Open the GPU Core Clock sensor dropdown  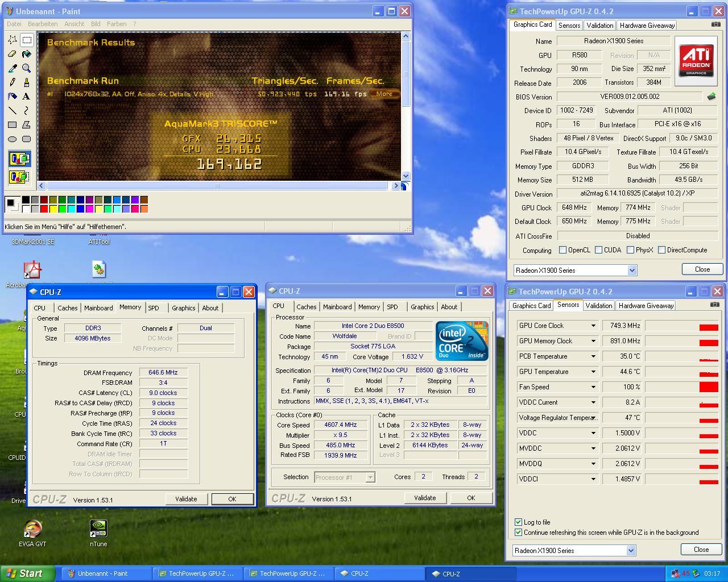coord(593,326)
